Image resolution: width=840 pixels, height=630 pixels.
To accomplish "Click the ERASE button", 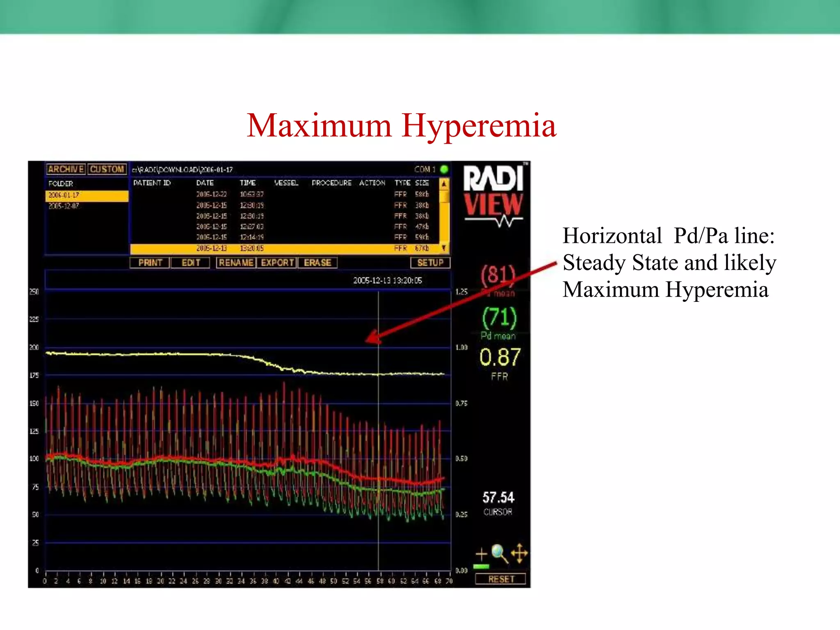I will pos(317,262).
